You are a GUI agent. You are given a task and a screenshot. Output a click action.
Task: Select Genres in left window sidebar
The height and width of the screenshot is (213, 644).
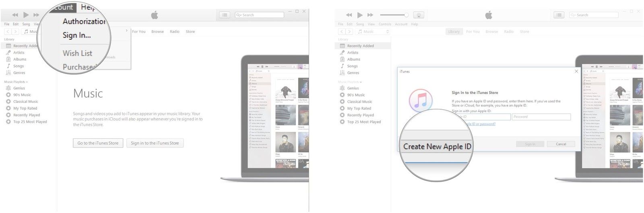pyautogui.click(x=19, y=73)
